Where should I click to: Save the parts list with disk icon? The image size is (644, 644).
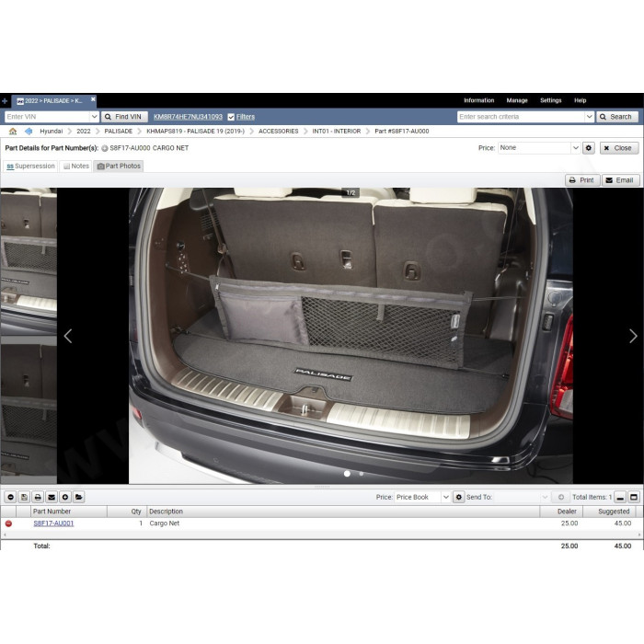coord(24,498)
